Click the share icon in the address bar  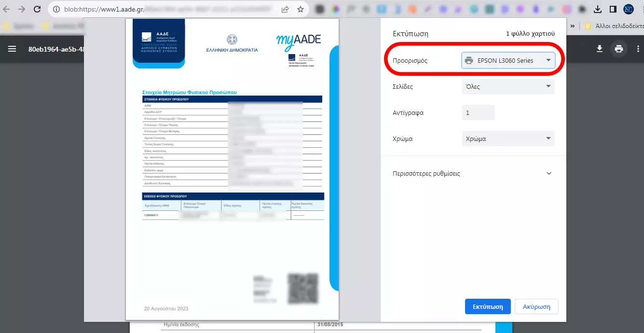[x=285, y=9]
